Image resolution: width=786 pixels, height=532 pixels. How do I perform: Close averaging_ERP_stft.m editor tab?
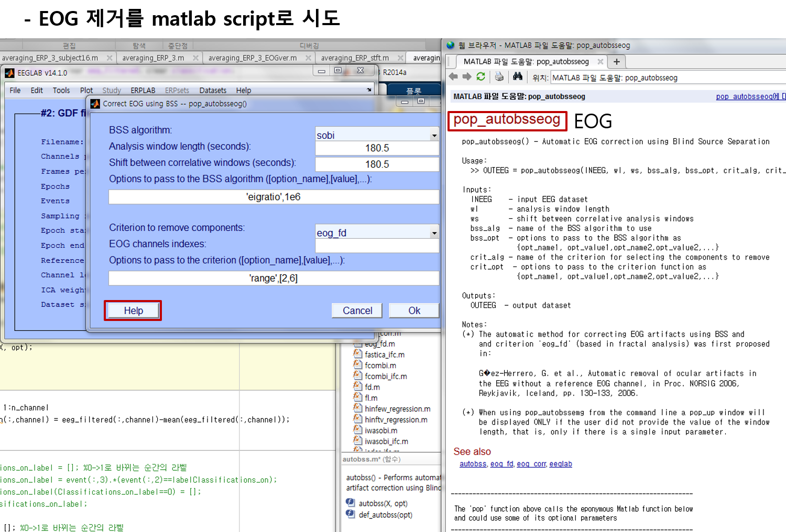click(x=400, y=58)
